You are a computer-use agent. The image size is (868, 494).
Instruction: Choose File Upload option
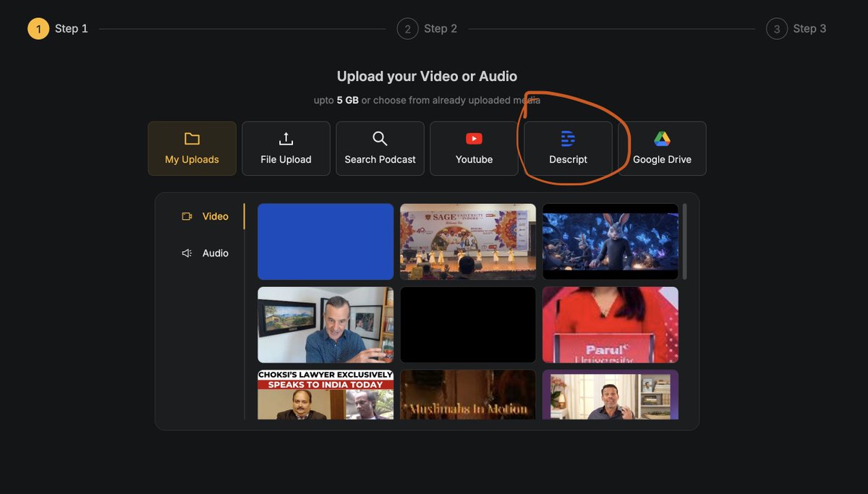286,148
